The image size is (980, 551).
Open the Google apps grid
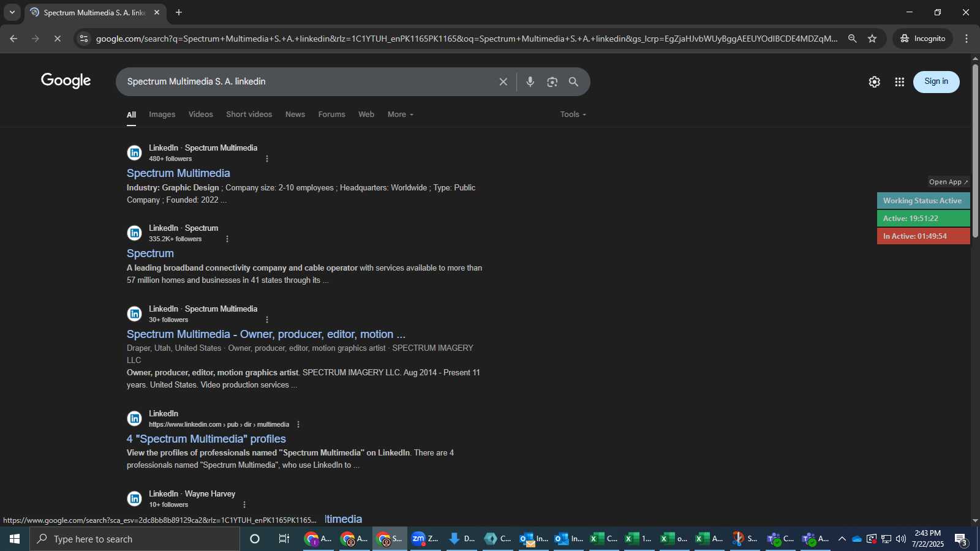click(899, 82)
